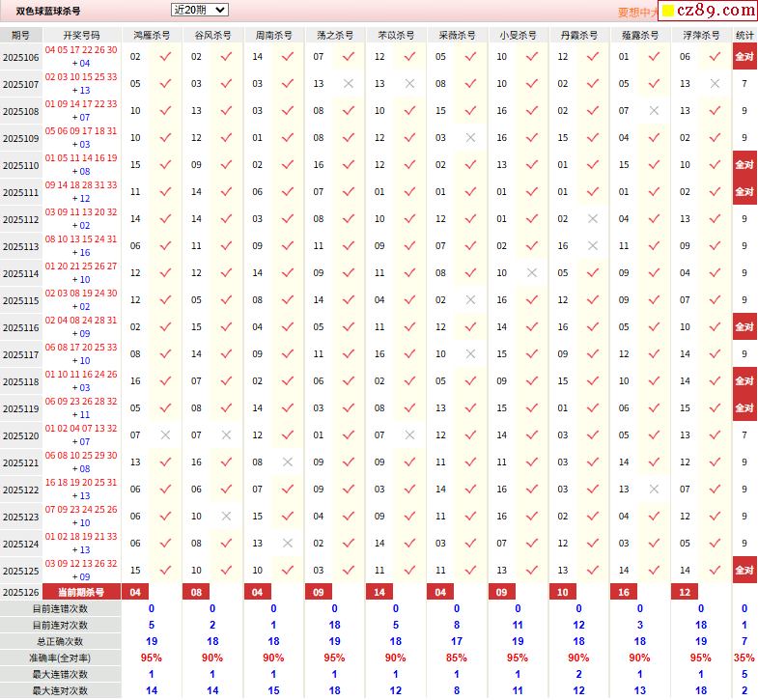Click winning numbers 16 18 19 20 25 31
The image size is (758, 700).
pos(81,483)
